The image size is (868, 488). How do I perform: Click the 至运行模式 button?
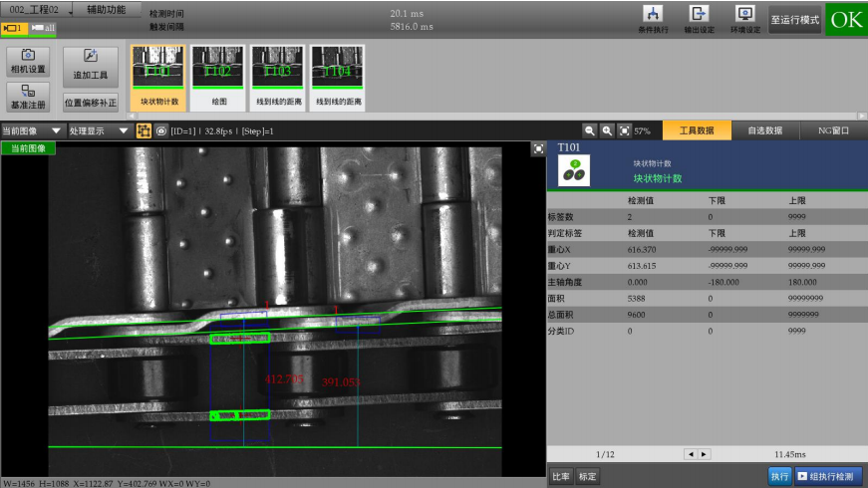[794, 19]
